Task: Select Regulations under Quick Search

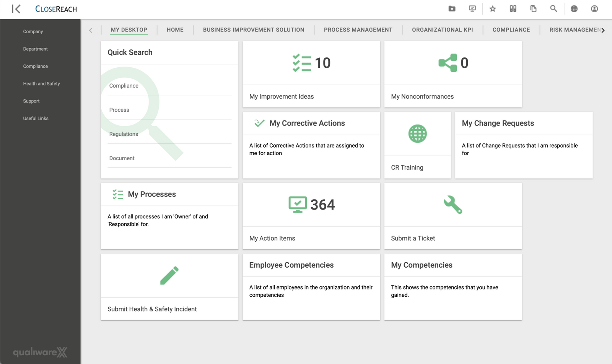Action: (x=124, y=134)
